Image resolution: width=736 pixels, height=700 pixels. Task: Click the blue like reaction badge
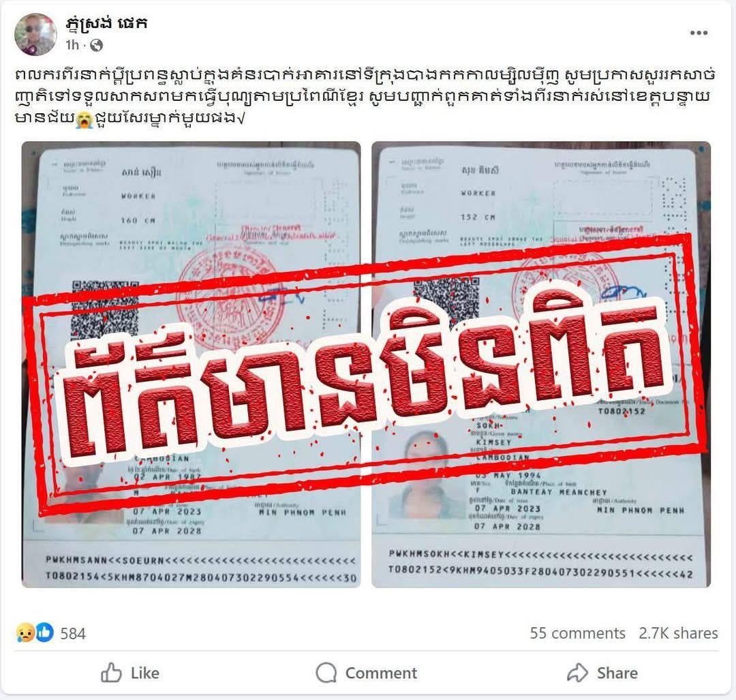tap(45, 633)
